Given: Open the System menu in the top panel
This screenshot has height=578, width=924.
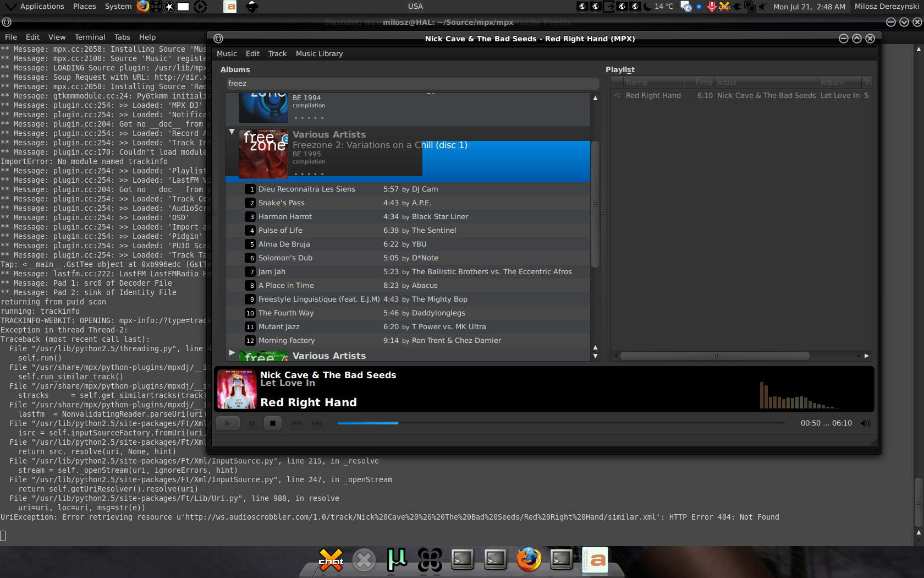Looking at the screenshot, I should coord(118,7).
